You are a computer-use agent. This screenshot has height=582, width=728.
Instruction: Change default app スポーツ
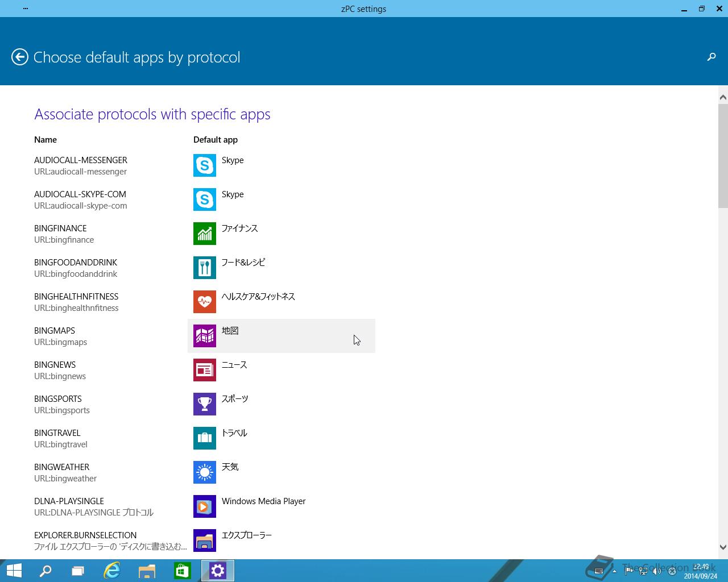pyautogui.click(x=235, y=399)
